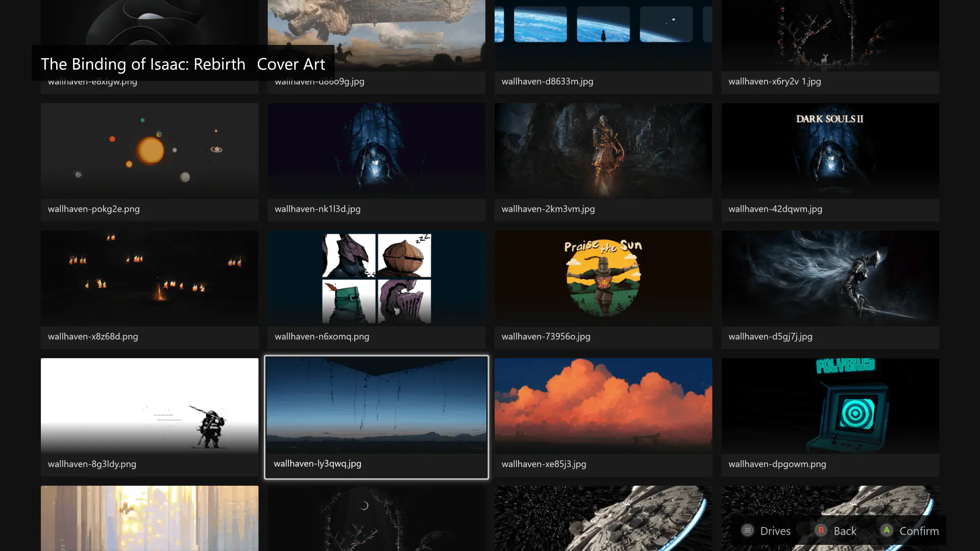Select the pixel city thumbnail in bottom row
980x551 pixels.
click(150, 518)
